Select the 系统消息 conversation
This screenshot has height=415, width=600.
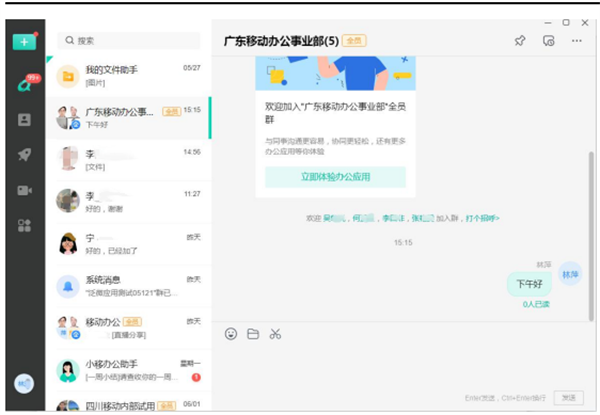[x=128, y=287]
